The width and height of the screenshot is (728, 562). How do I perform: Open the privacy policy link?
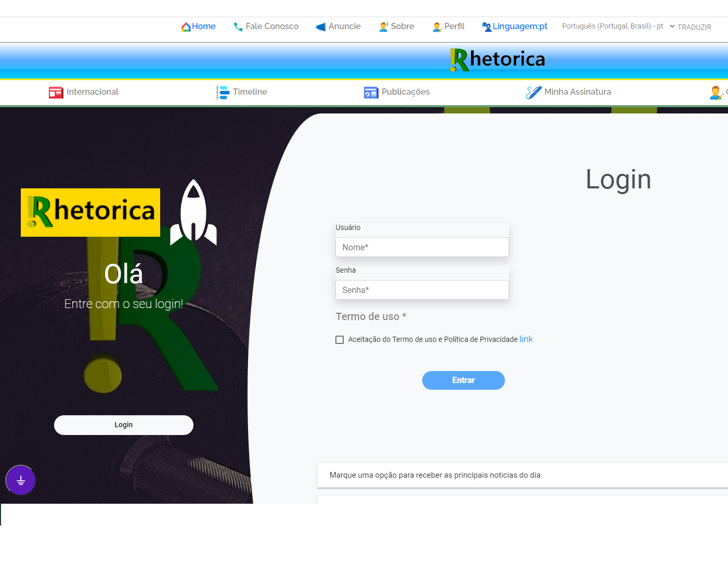[526, 339]
